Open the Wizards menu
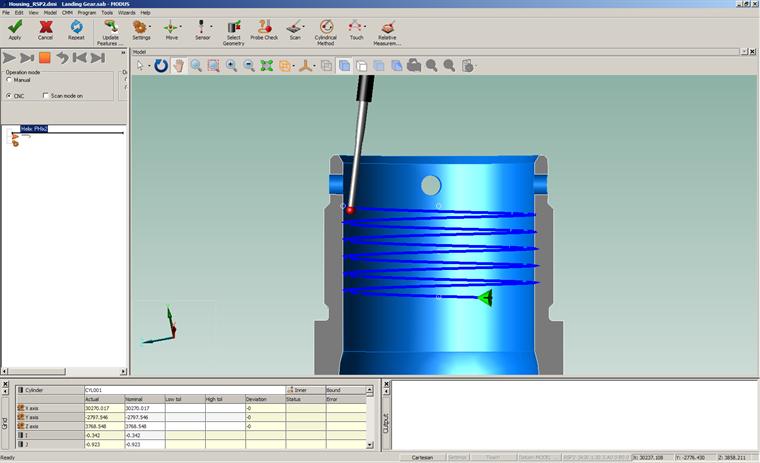This screenshot has height=463, width=760. [x=127, y=13]
